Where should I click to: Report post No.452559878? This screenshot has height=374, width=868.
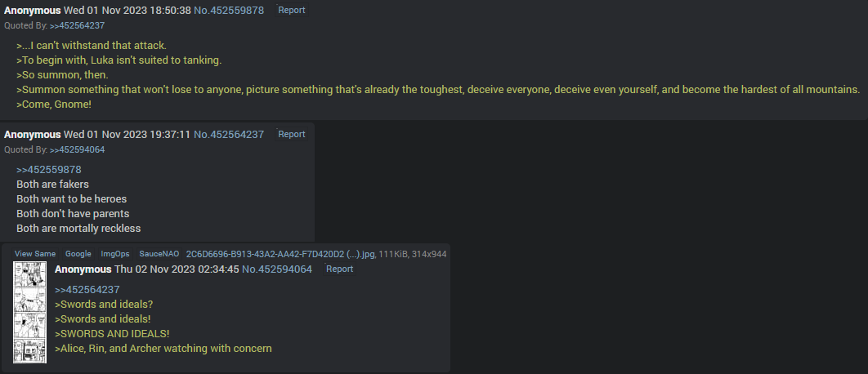[291, 10]
